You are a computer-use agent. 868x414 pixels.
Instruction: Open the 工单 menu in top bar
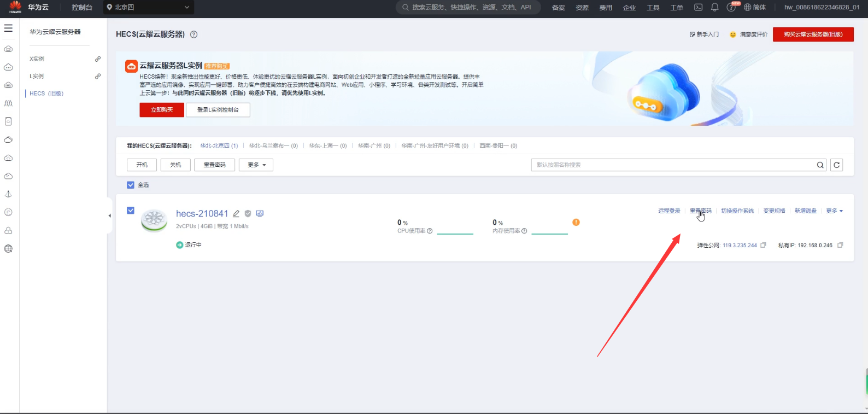[x=677, y=8]
